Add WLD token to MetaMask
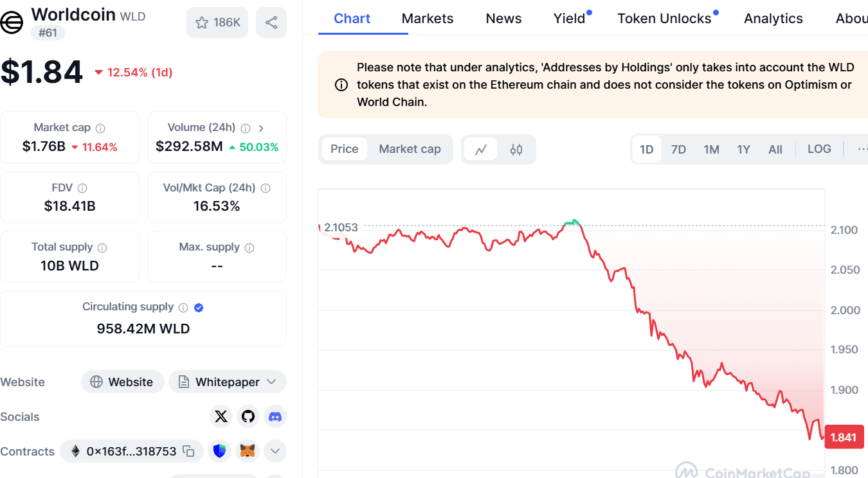868x478 pixels. [246, 450]
